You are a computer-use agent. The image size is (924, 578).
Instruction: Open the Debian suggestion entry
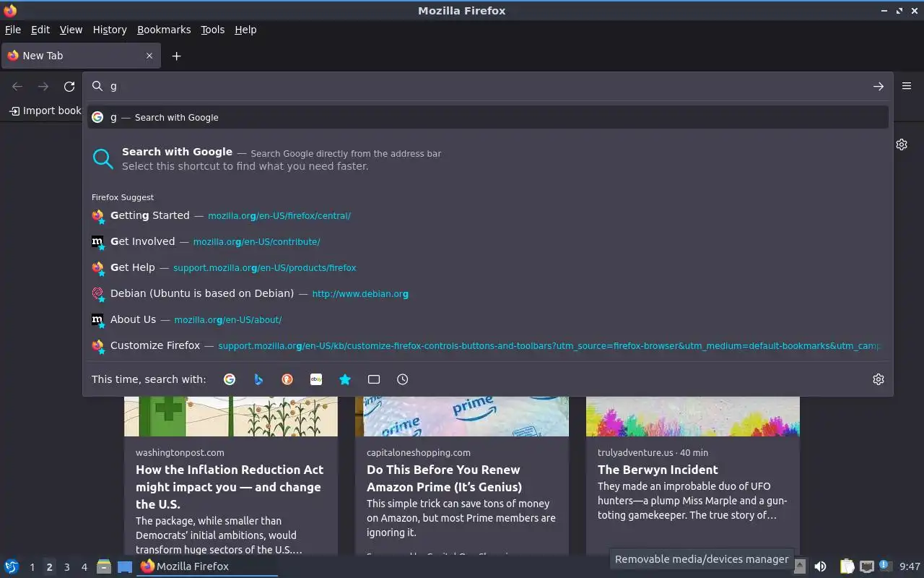488,293
